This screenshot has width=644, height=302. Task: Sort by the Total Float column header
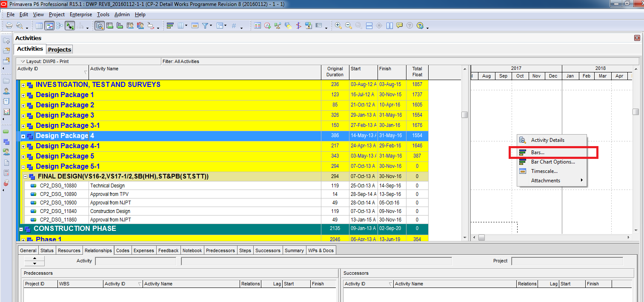[x=417, y=72]
